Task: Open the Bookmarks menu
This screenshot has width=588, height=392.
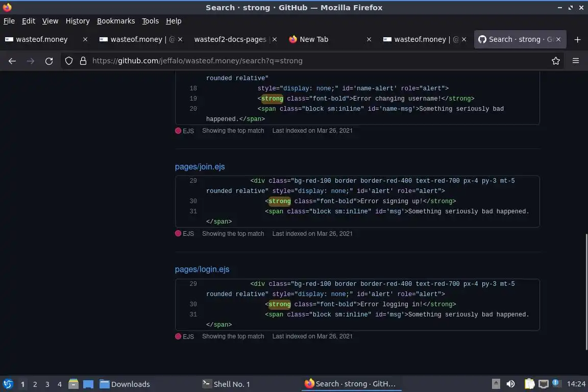Action: [x=116, y=21]
